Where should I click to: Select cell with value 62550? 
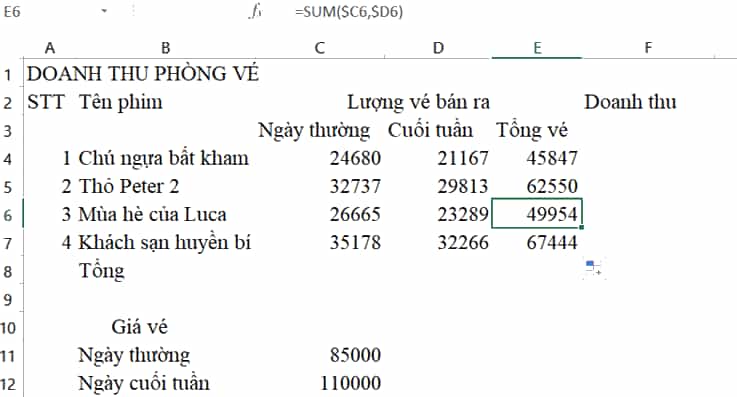(552, 187)
